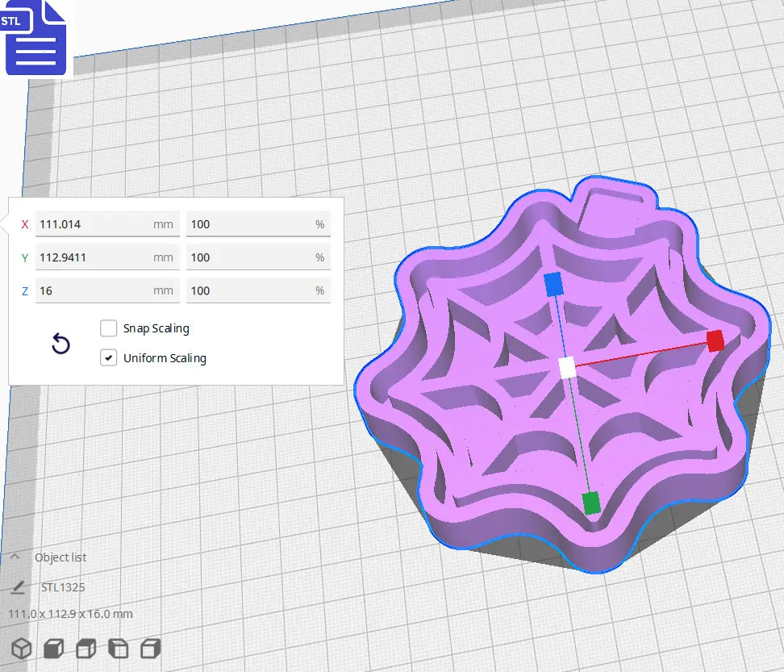Collapse the Object list panel
The height and width of the screenshot is (672, 784).
coord(15,557)
